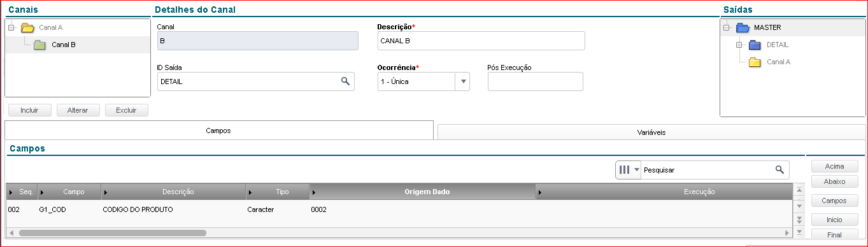Select Canal A in the Canais tree
This screenshot has height=247, width=868.
pyautogui.click(x=51, y=28)
